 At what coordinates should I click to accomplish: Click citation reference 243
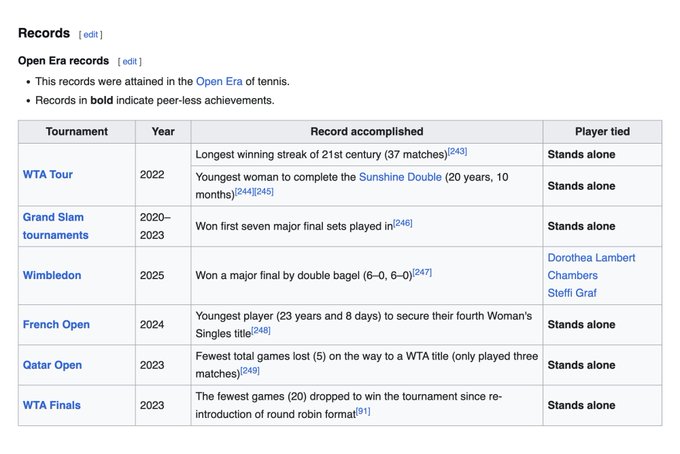tap(457, 151)
